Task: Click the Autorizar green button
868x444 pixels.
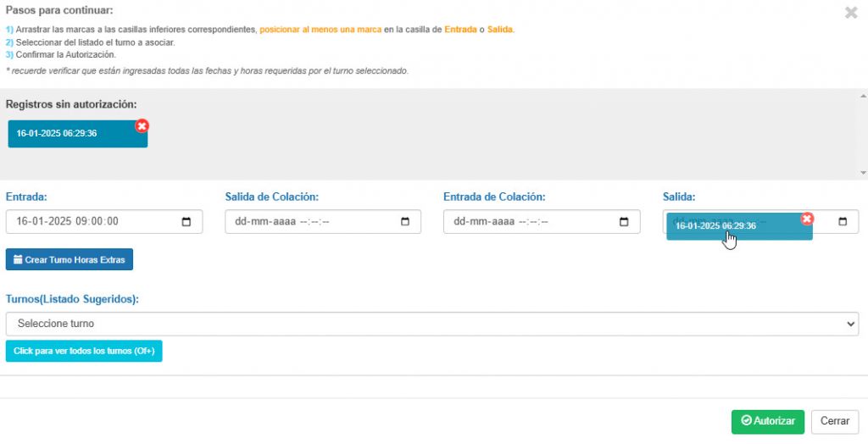Action: pos(767,421)
